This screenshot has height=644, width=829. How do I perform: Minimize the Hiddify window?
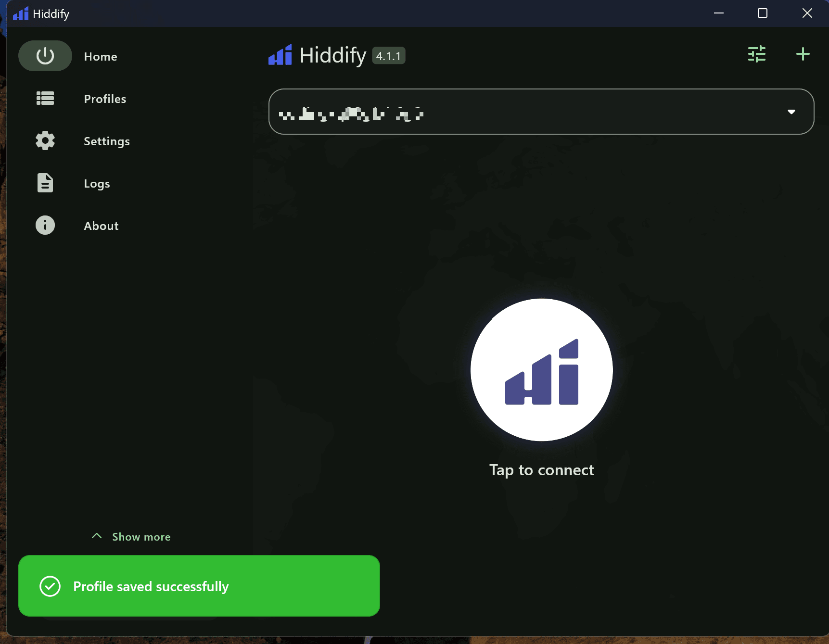click(x=719, y=13)
